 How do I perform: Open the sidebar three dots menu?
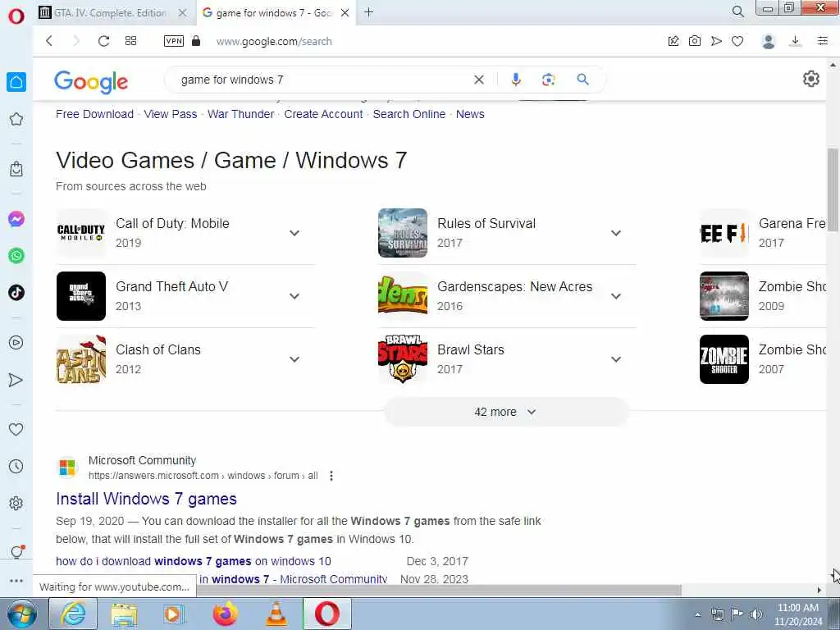click(16, 581)
